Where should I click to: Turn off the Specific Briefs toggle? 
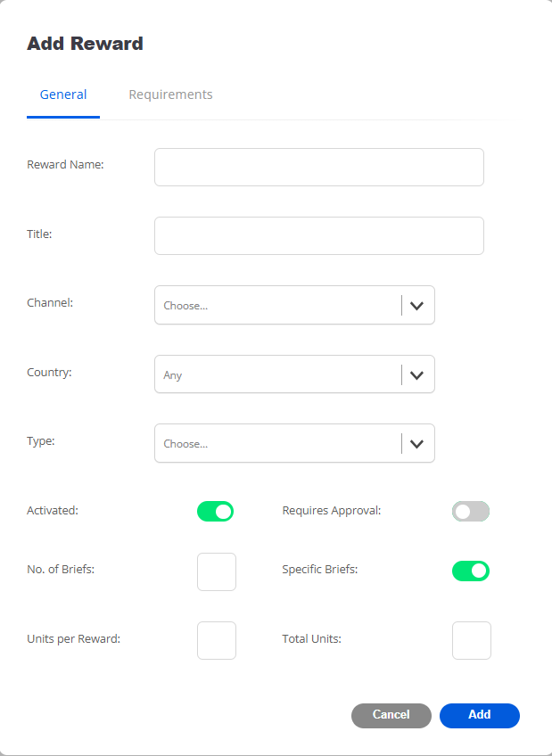point(471,571)
